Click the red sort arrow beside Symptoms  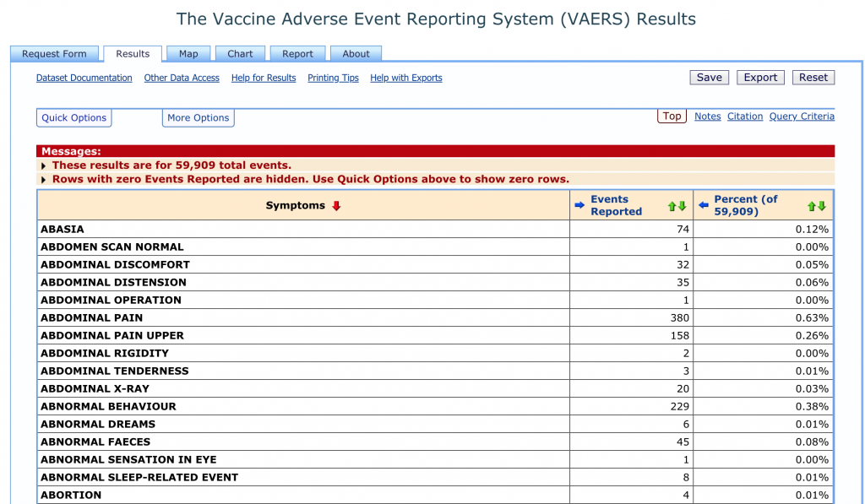click(336, 206)
